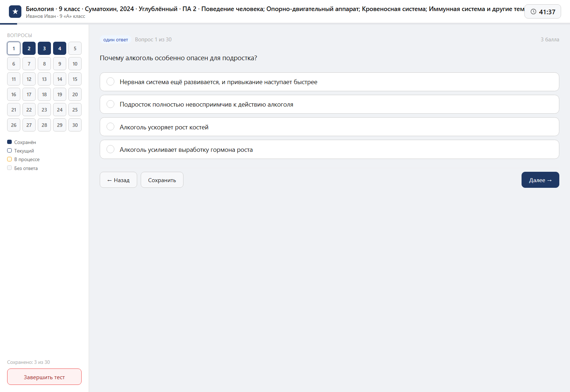
Task: Jump to saved question 4
Action: tap(59, 48)
